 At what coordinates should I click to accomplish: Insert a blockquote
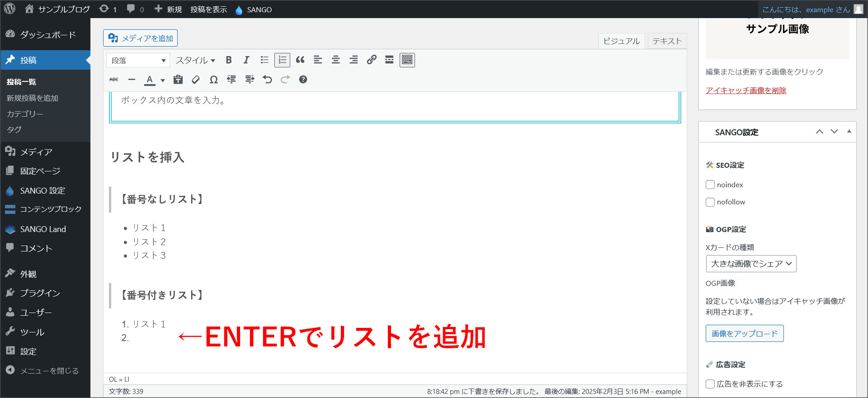(x=300, y=60)
